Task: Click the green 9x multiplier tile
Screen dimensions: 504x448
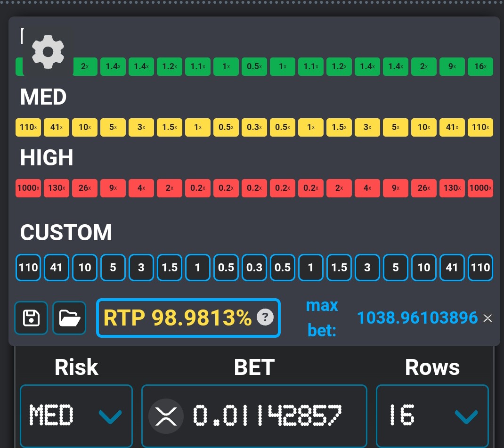Action: (x=452, y=66)
